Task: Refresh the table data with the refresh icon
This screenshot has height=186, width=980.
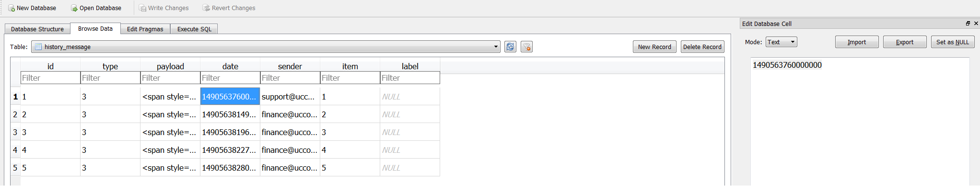Action: 510,47
